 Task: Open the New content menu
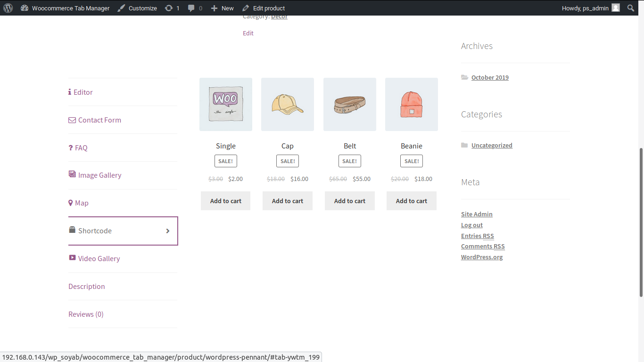(222, 8)
